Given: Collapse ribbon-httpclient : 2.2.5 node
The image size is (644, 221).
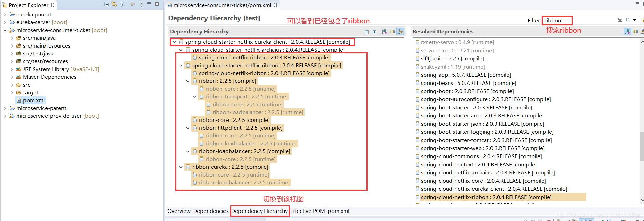Looking at the screenshot, I should pyautogui.click(x=187, y=128).
